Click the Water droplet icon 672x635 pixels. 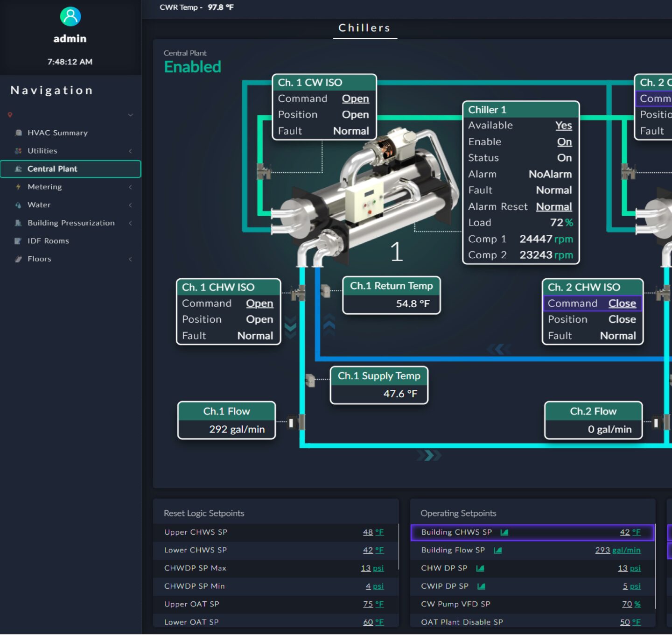click(18, 205)
